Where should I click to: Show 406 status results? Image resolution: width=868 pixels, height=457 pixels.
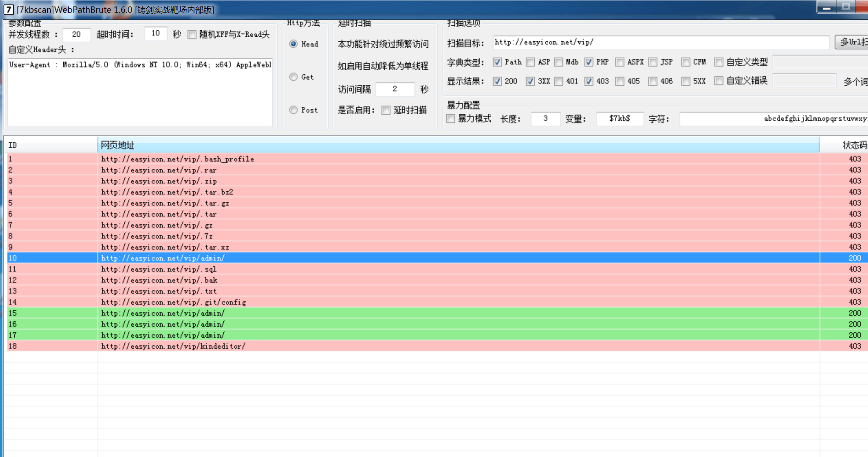[653, 81]
